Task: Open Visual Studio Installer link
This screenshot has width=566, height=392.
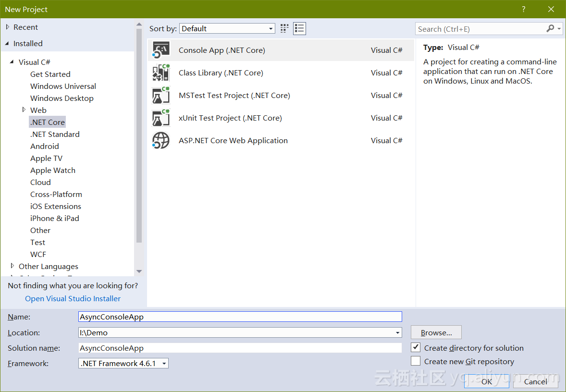Action: [73, 298]
